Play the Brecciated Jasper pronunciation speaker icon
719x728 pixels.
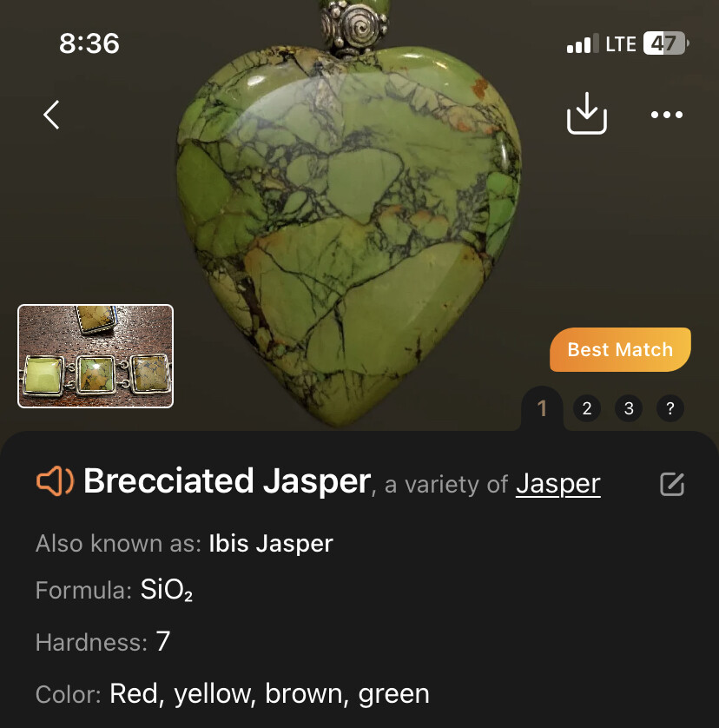point(55,481)
